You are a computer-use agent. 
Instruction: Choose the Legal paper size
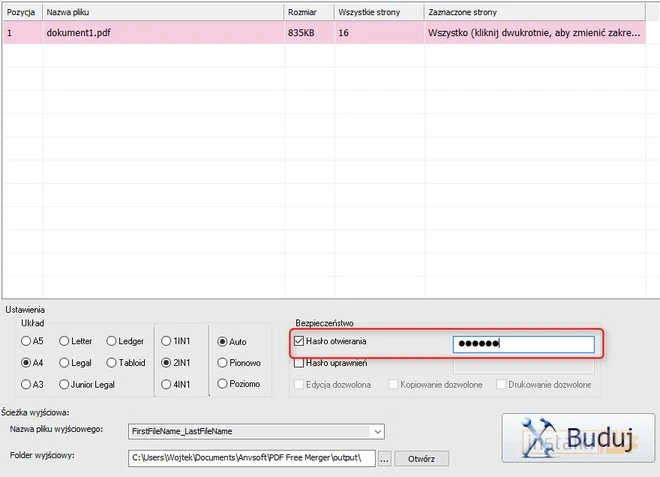click(65, 363)
